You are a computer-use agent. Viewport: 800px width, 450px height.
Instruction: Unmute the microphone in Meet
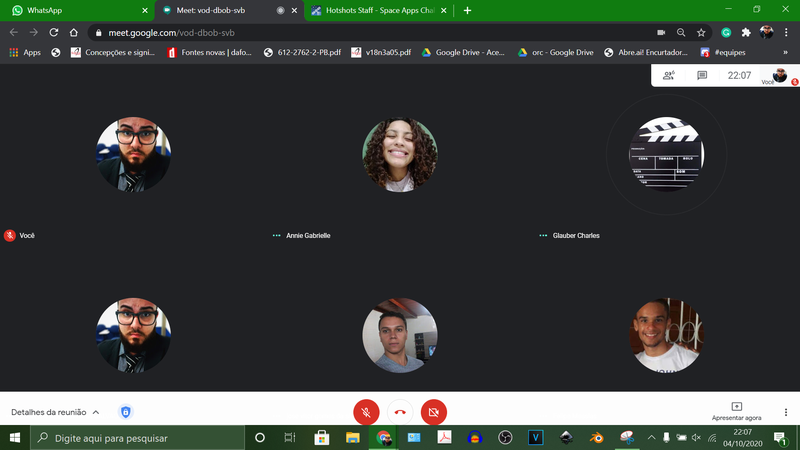(366, 412)
